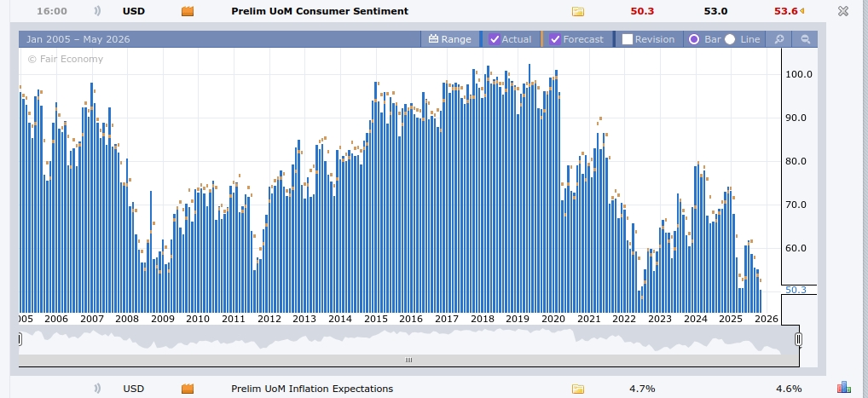This screenshot has width=868, height=398.
Task: Zoom in on the chart with magnifier
Action: [778, 39]
